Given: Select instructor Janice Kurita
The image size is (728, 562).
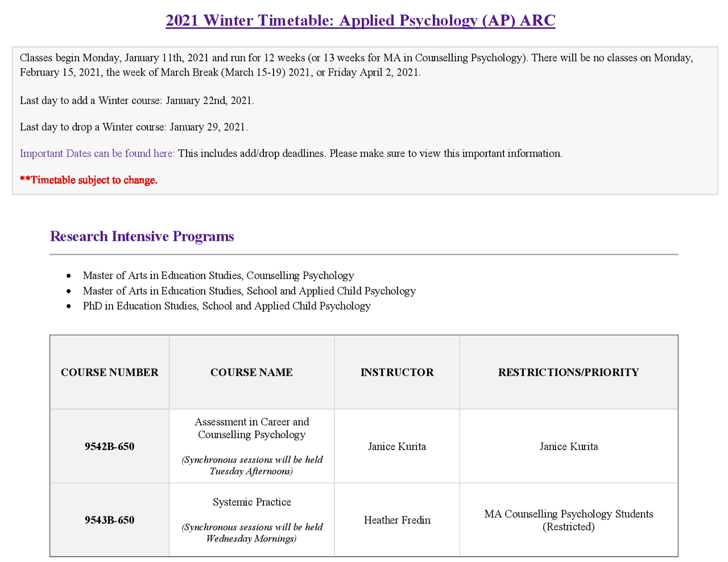Looking at the screenshot, I should (396, 446).
